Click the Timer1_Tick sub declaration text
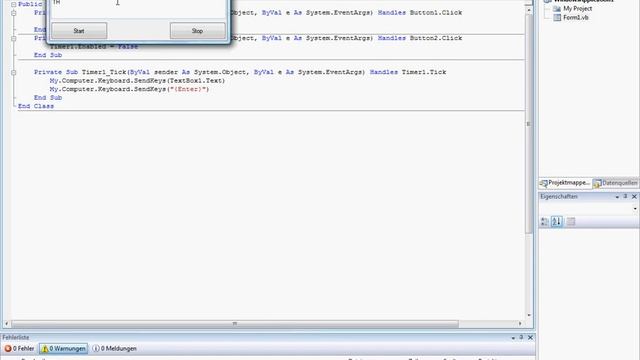640x360 pixels. (x=240, y=72)
